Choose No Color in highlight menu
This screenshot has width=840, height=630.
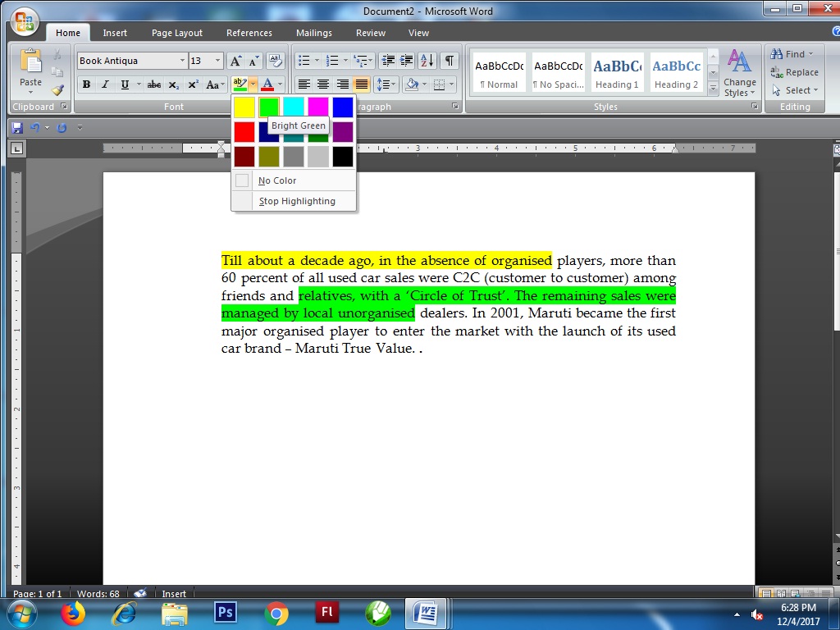point(294,180)
